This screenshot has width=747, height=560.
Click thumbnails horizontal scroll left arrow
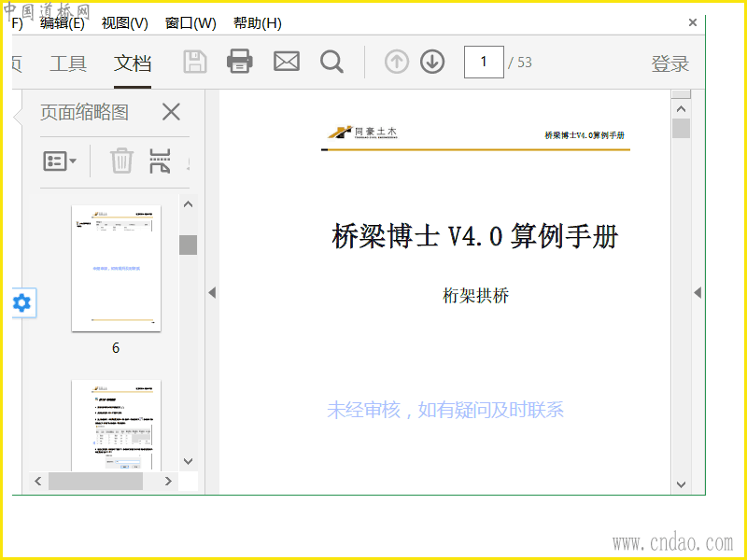[x=38, y=481]
